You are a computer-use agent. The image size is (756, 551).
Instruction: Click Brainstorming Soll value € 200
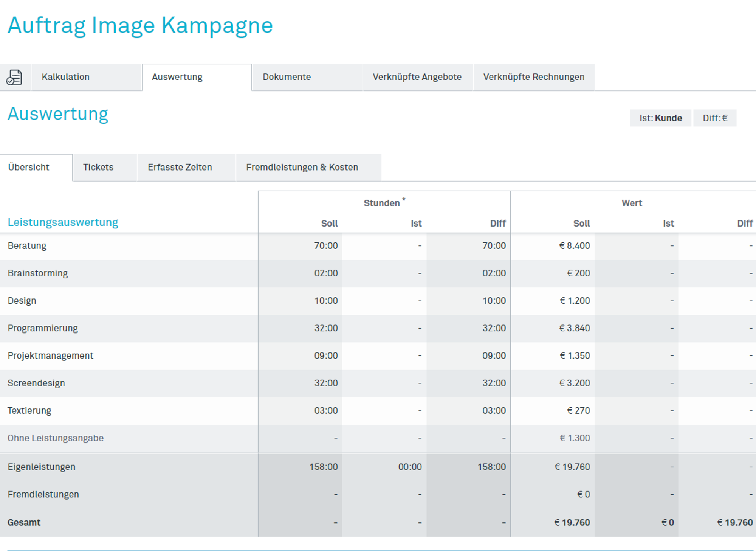point(578,273)
